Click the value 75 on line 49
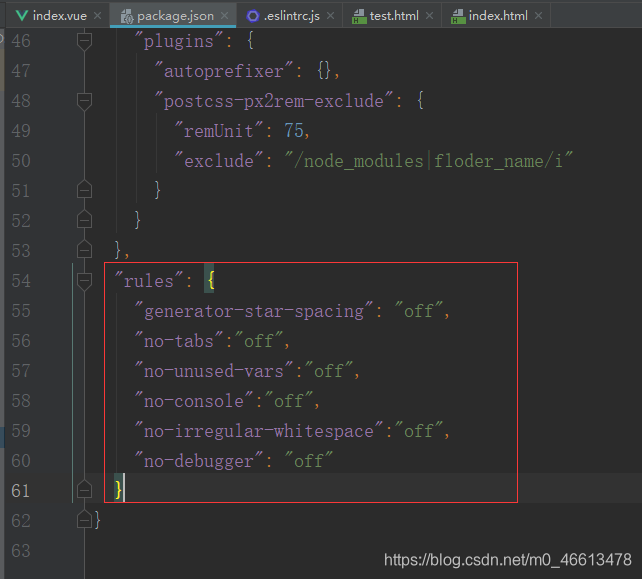The height and width of the screenshot is (579, 642). (x=294, y=131)
